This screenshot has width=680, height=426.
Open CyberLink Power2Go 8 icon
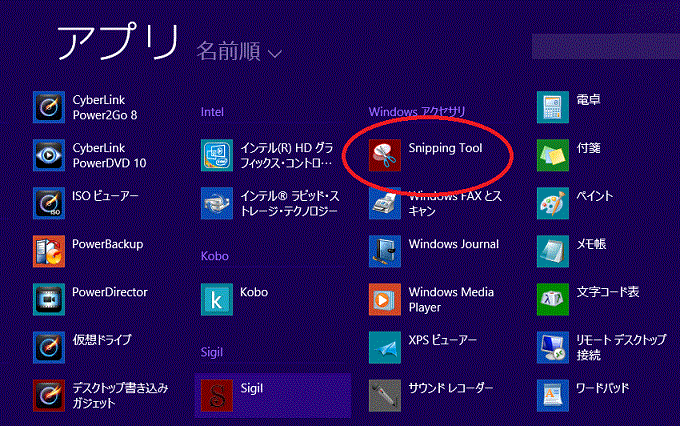coord(49,107)
